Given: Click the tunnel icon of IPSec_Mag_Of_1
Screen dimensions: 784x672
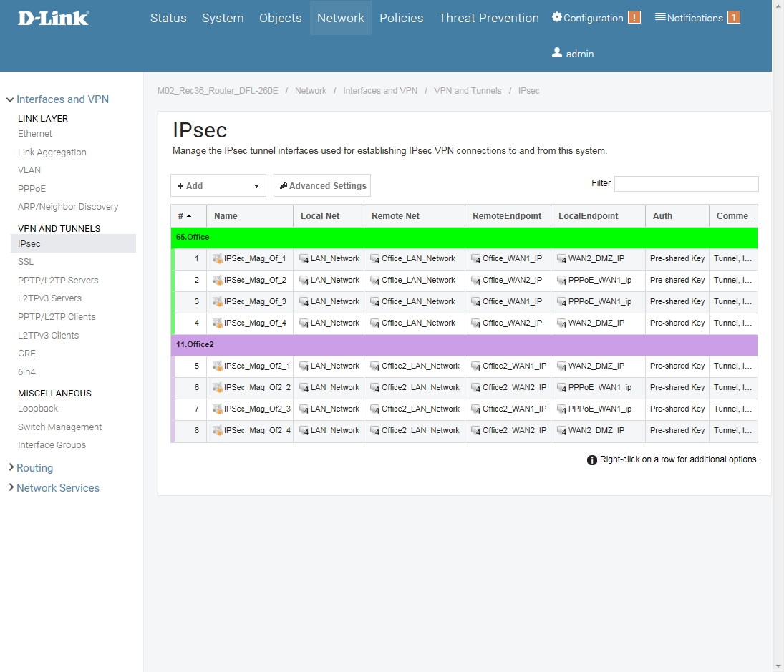Looking at the screenshot, I should 217,259.
